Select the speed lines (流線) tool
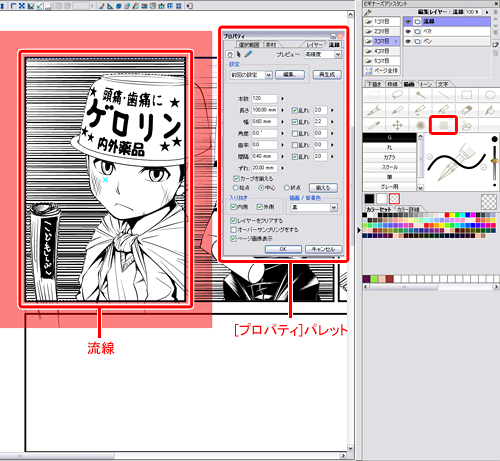 (443, 125)
